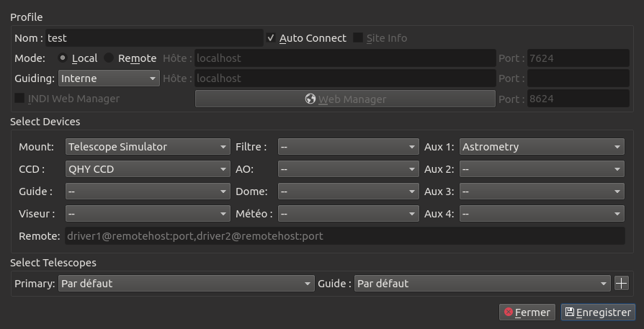Toggle the Auto Connect checkbox

[x=271, y=38]
